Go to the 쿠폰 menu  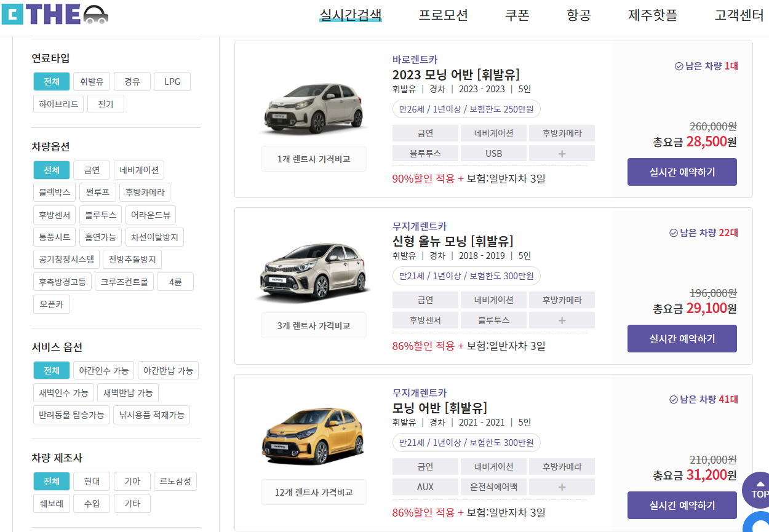pos(517,15)
